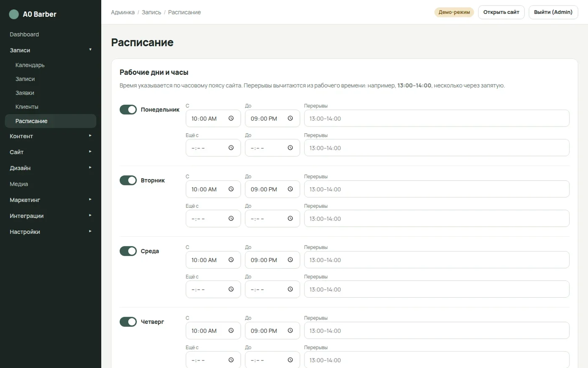Click the Open site button
This screenshot has width=588, height=368.
pyautogui.click(x=501, y=12)
